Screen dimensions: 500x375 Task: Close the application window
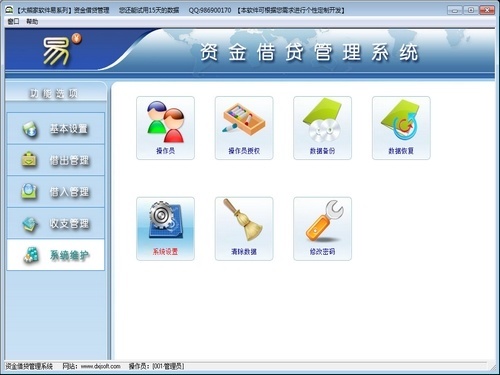click(x=487, y=10)
